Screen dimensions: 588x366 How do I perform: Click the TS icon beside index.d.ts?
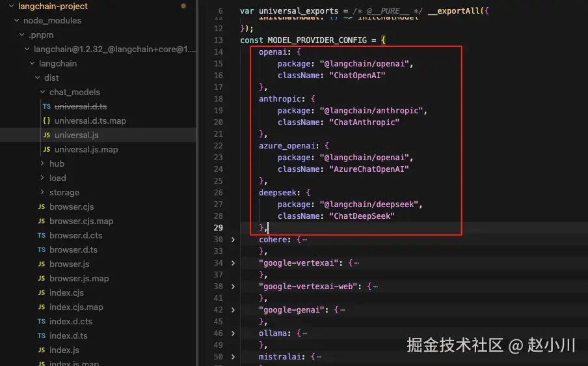coord(41,335)
